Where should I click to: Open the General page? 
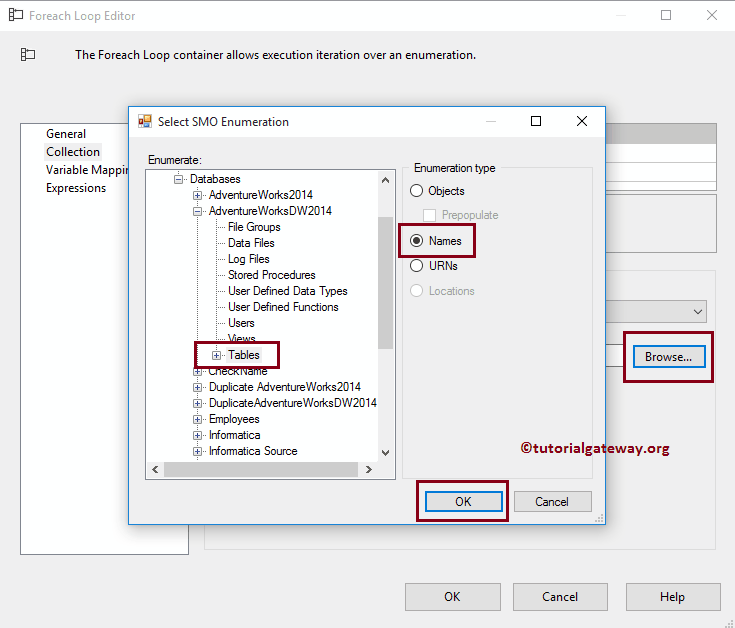66,134
